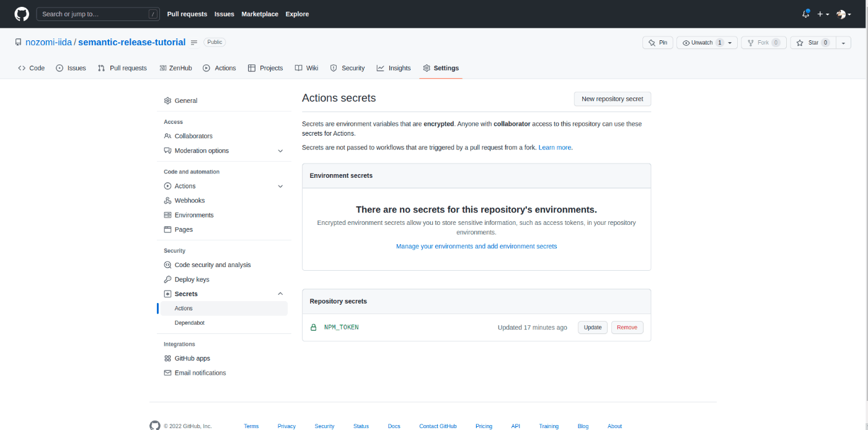Open GitHub apps settings
The image size is (868, 430).
click(224, 358)
